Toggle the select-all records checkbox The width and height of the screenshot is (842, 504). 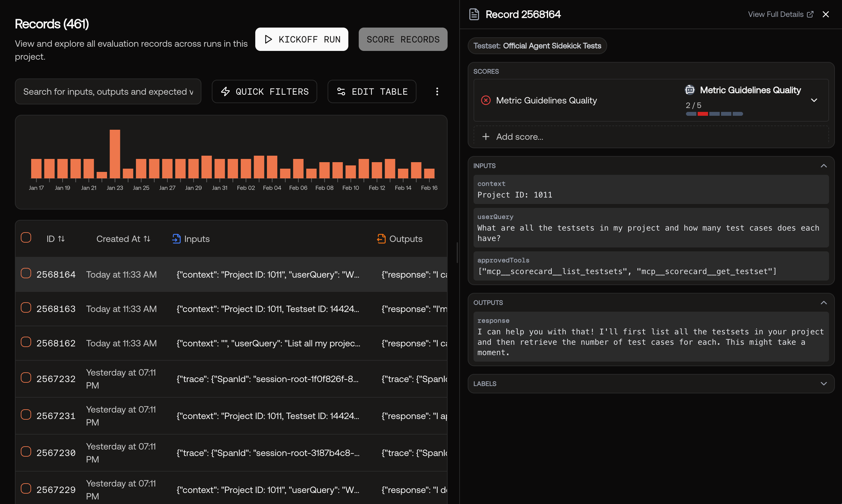pos(26,237)
